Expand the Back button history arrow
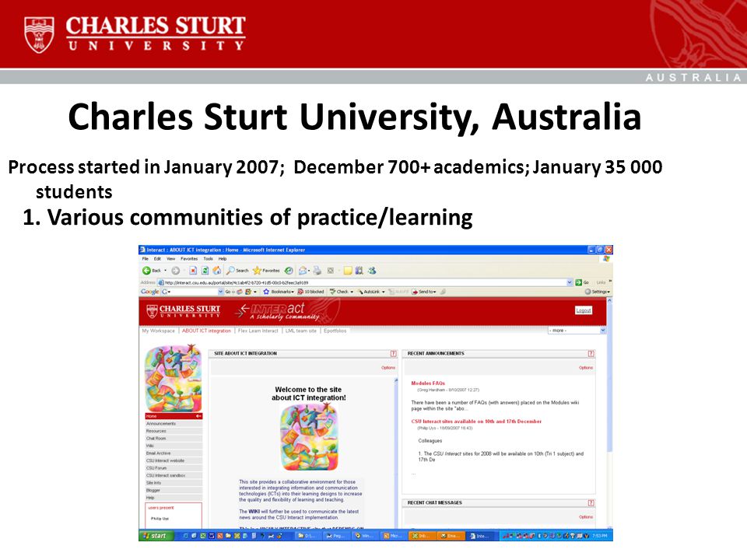The image size is (747, 560). click(165, 271)
